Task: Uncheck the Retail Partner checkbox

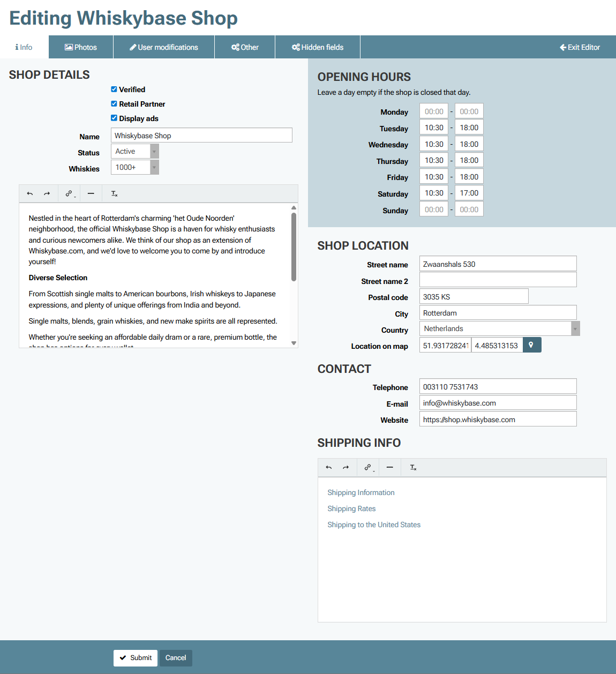Action: click(x=114, y=104)
